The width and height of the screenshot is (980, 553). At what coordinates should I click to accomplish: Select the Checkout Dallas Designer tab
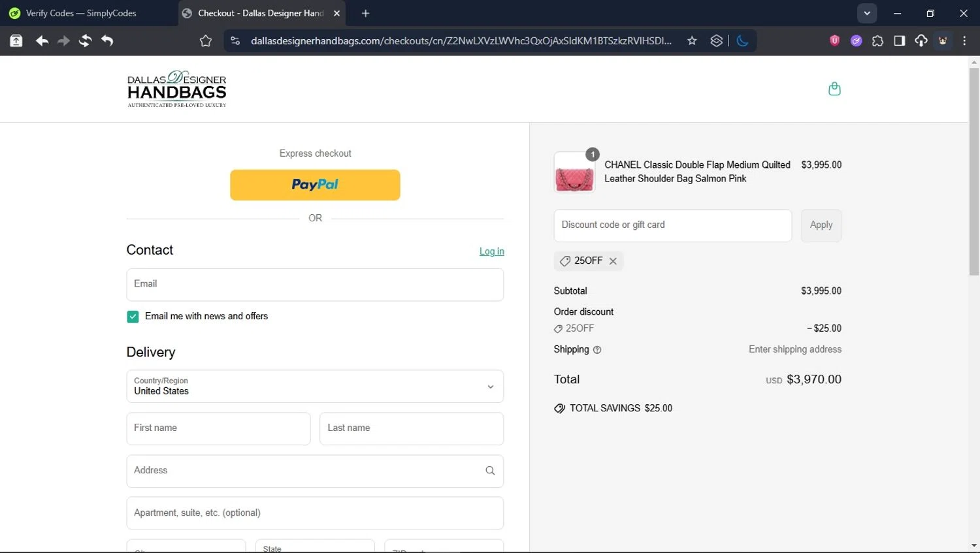pos(261,13)
